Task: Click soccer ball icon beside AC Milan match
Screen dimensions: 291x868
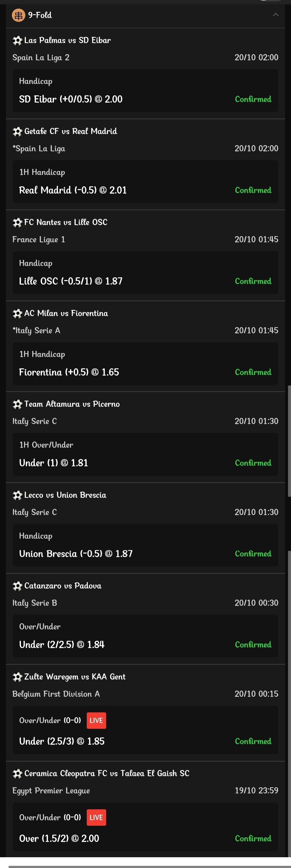Action: pyautogui.click(x=17, y=314)
